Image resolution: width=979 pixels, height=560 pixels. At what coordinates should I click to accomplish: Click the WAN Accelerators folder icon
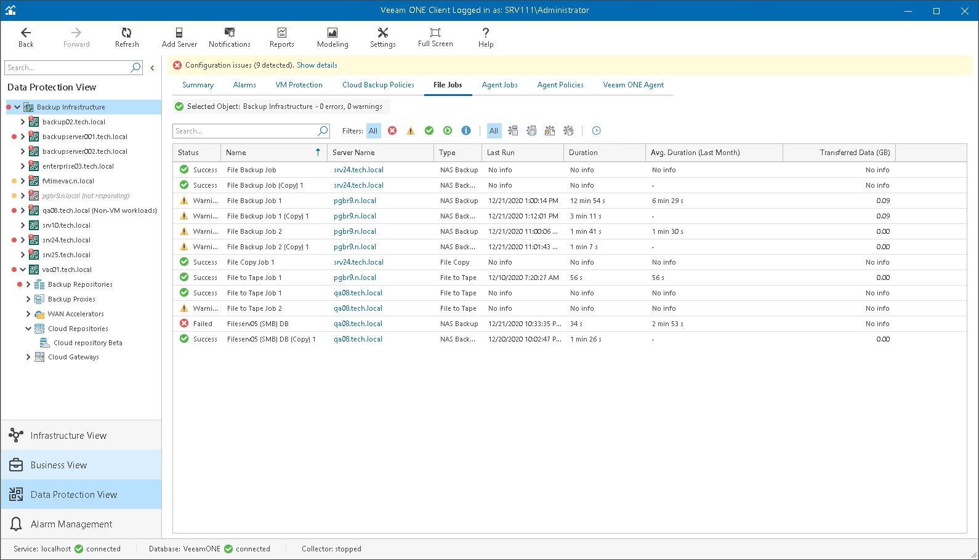39,314
